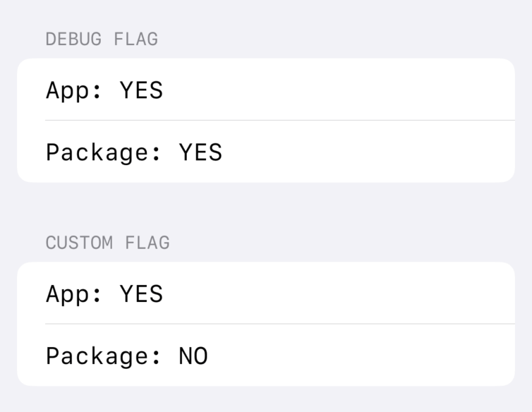
Task: Select the App row under Debug Flag
Action: tap(265, 90)
